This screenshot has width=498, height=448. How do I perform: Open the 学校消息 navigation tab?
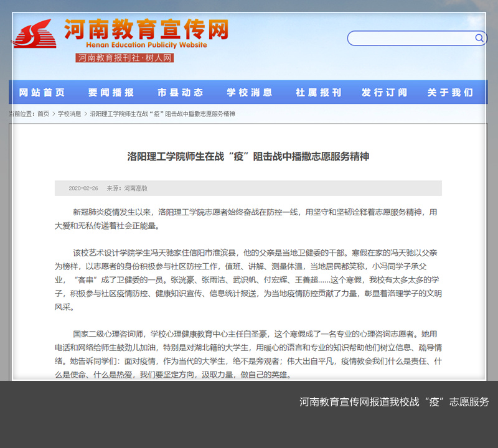pyautogui.click(x=250, y=93)
